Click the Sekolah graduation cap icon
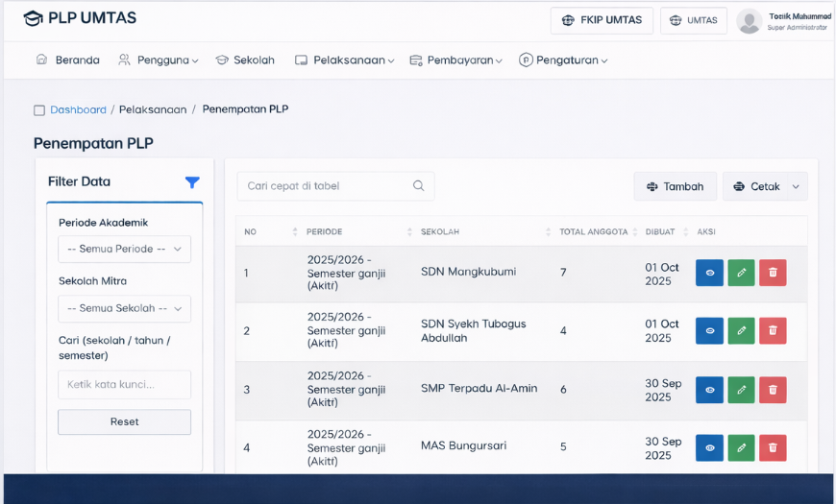Image resolution: width=836 pixels, height=504 pixels. point(222,60)
